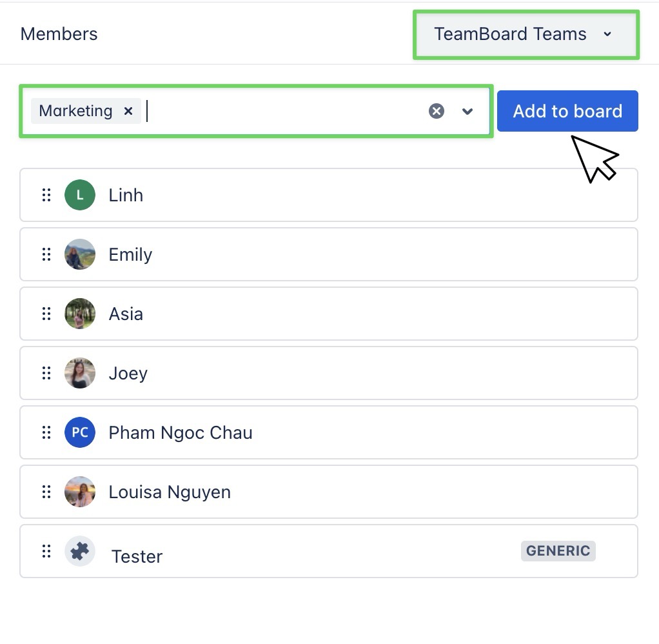
Task: Click the GENERIC badge on Tester row
Action: tap(558, 550)
